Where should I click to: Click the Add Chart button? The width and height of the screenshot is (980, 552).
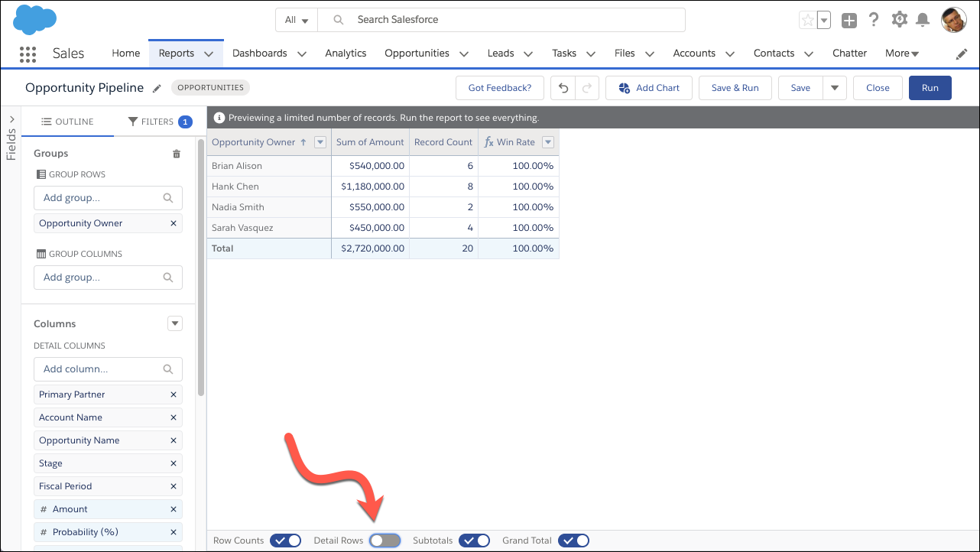649,88
